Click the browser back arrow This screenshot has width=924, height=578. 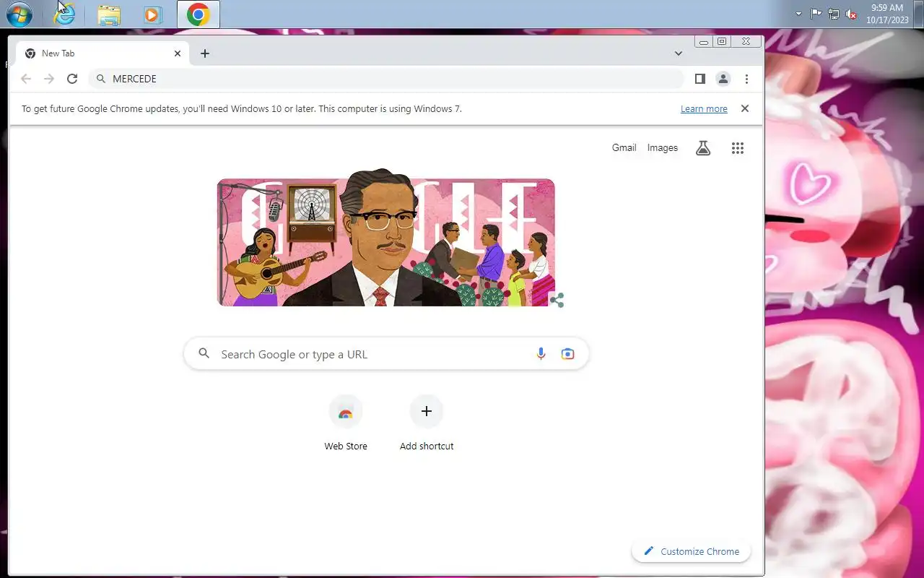[26, 79]
